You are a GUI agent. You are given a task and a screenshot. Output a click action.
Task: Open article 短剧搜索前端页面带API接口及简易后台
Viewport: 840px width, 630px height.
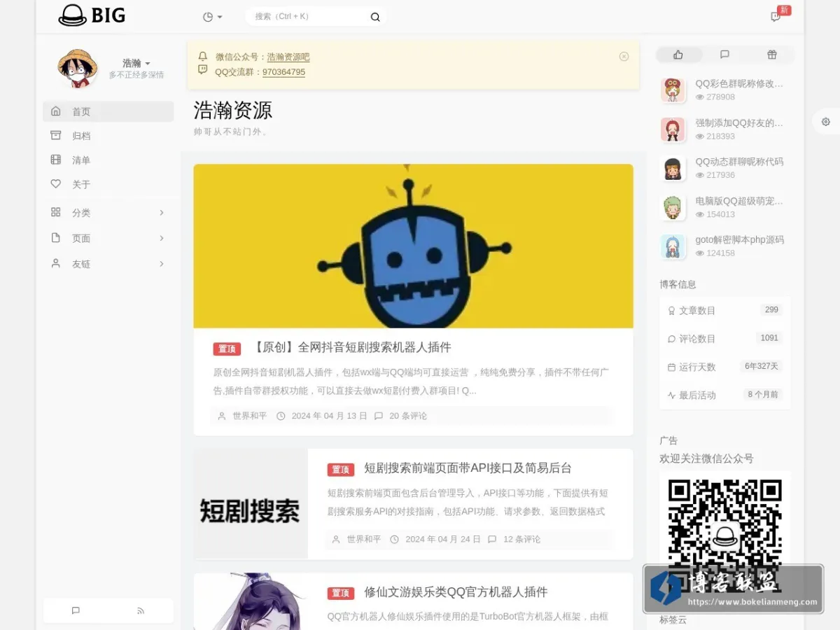click(468, 468)
